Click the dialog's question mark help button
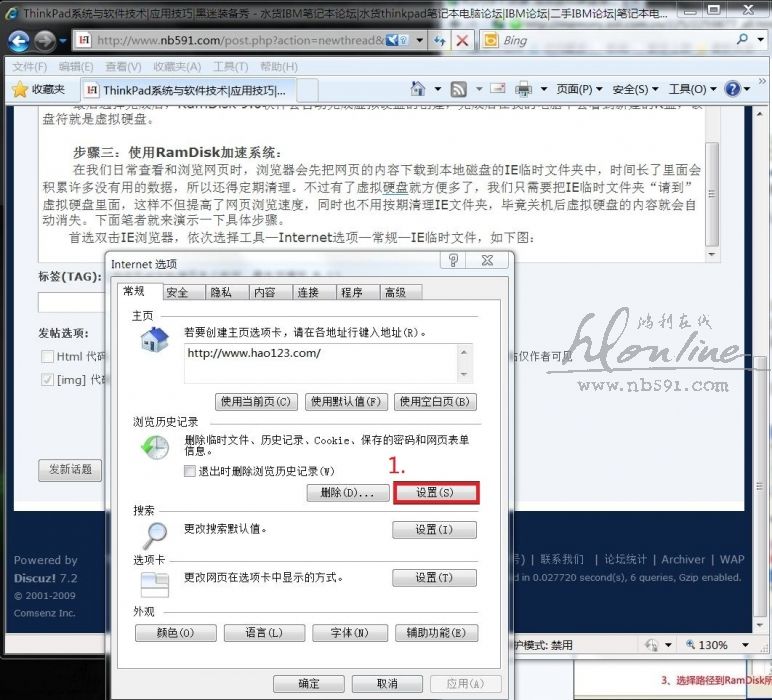 click(x=453, y=261)
